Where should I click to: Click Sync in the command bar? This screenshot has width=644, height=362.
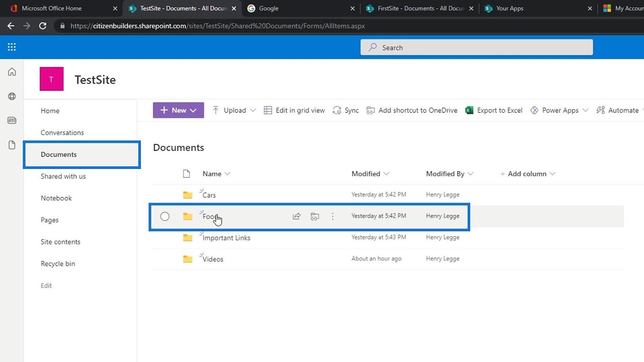point(346,110)
